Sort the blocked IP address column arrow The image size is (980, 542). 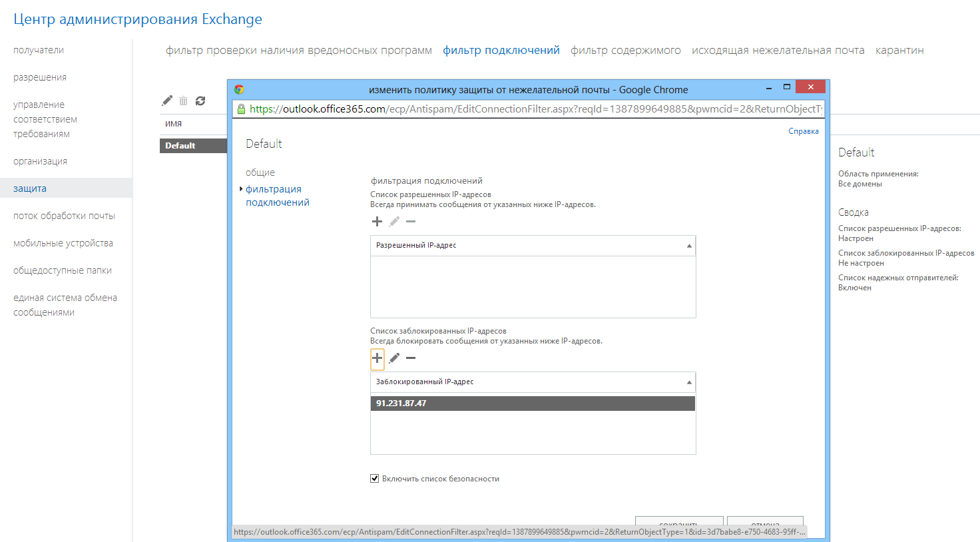pos(689,382)
